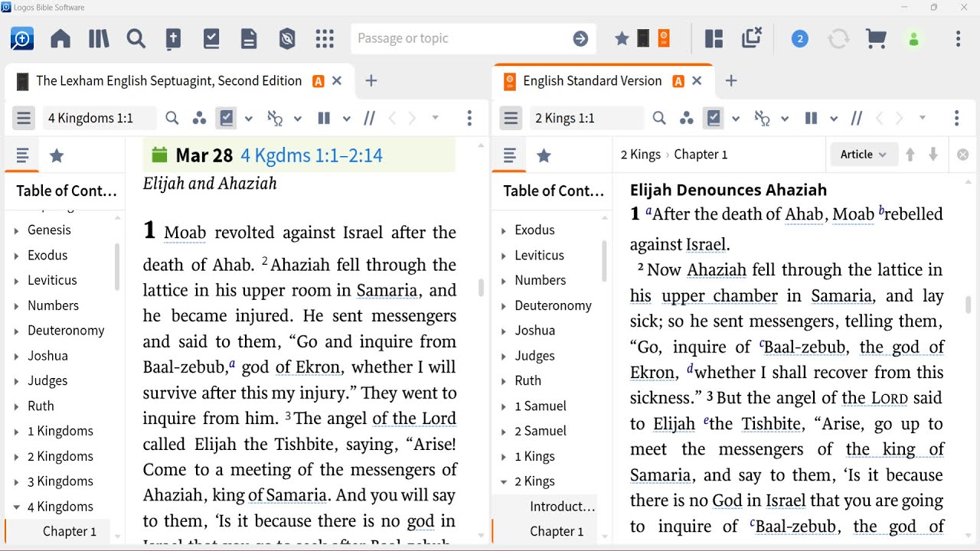Switch to Lexham English Septuagint tab
980x551 pixels.
tap(168, 81)
